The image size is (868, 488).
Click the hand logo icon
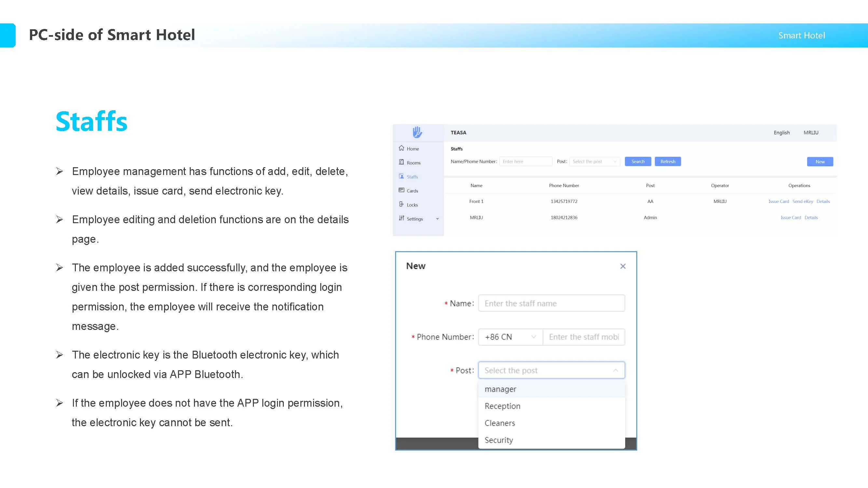(x=417, y=132)
